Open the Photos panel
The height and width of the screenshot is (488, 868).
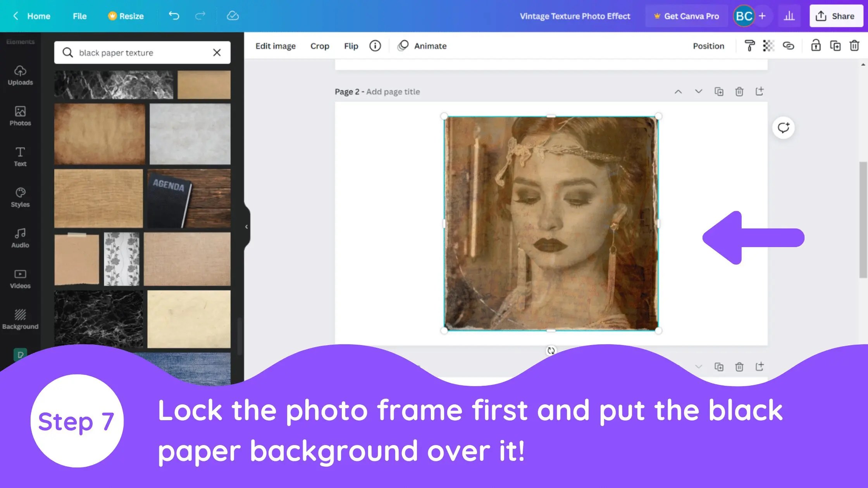click(20, 116)
